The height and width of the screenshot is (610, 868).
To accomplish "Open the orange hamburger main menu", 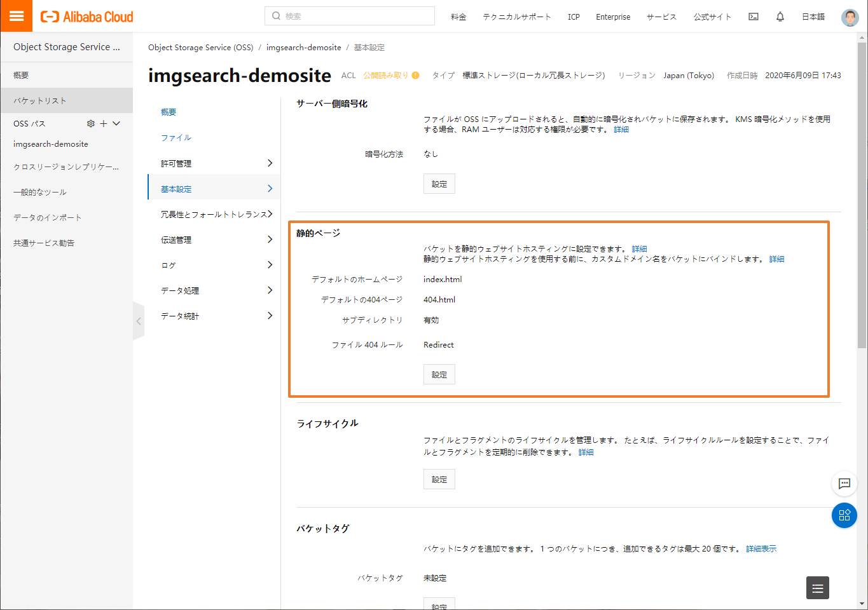I will (x=17, y=16).
